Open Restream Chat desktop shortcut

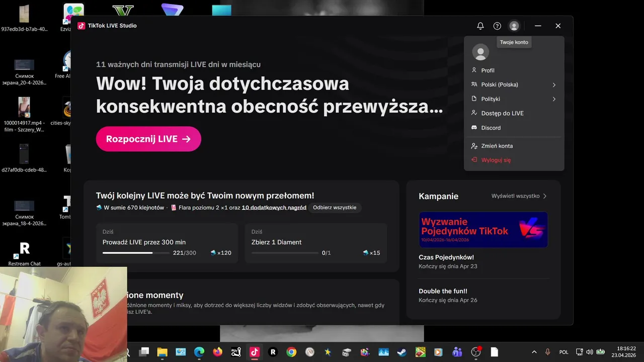pos(24,254)
